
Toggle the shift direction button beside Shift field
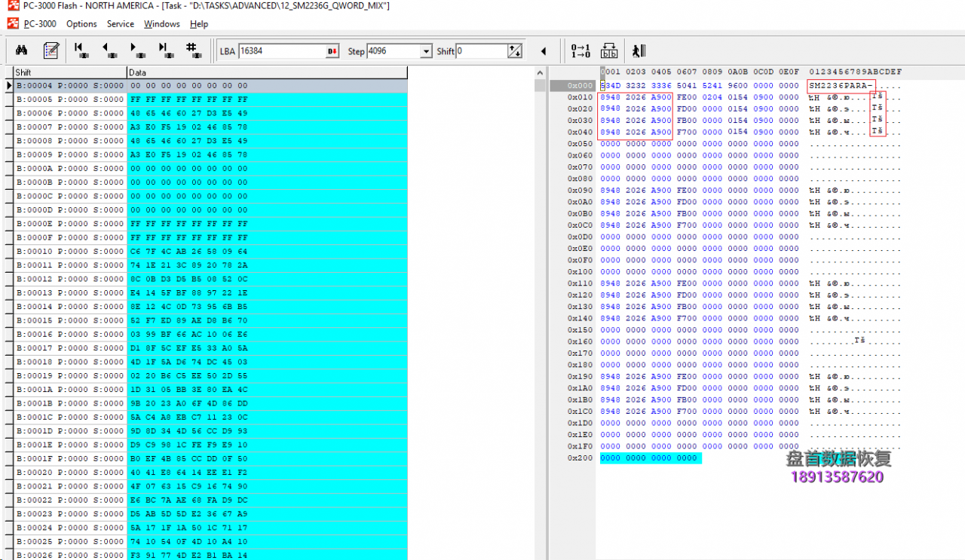[515, 51]
